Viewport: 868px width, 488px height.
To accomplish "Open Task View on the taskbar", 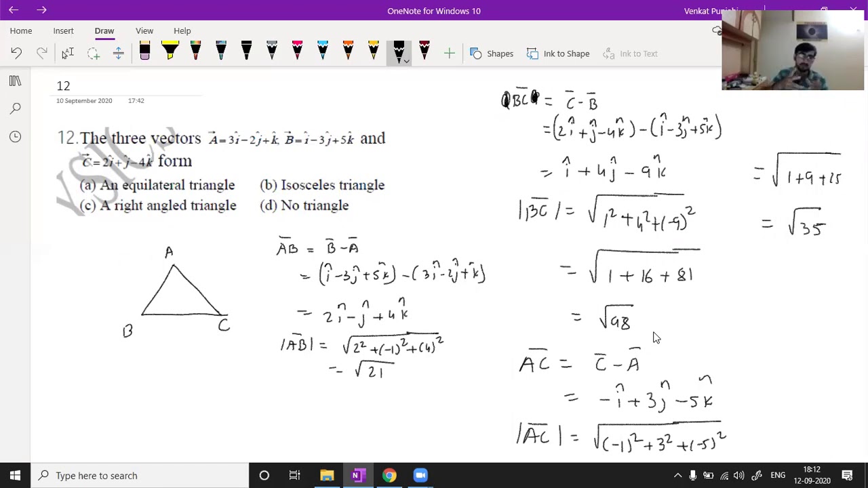I will [x=294, y=475].
